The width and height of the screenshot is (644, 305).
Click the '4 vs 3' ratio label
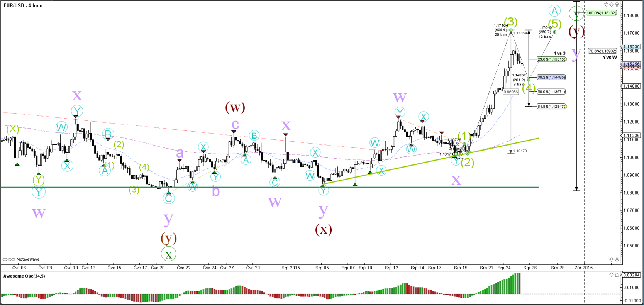[559, 53]
